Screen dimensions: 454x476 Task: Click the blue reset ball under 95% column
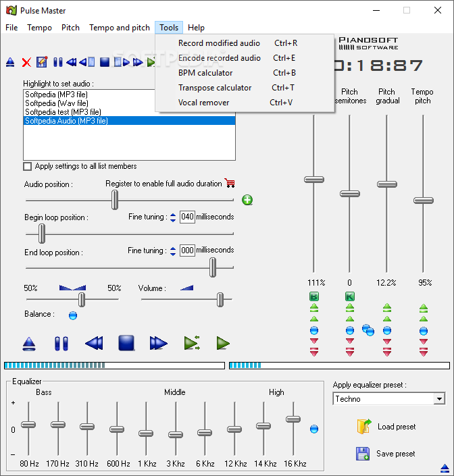tap(424, 331)
